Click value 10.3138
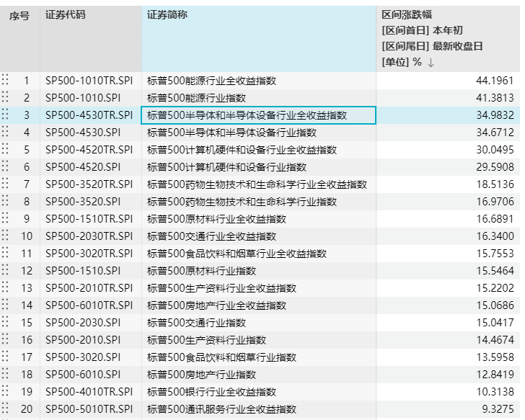This screenshot has height=420, width=525. pyautogui.click(x=495, y=392)
